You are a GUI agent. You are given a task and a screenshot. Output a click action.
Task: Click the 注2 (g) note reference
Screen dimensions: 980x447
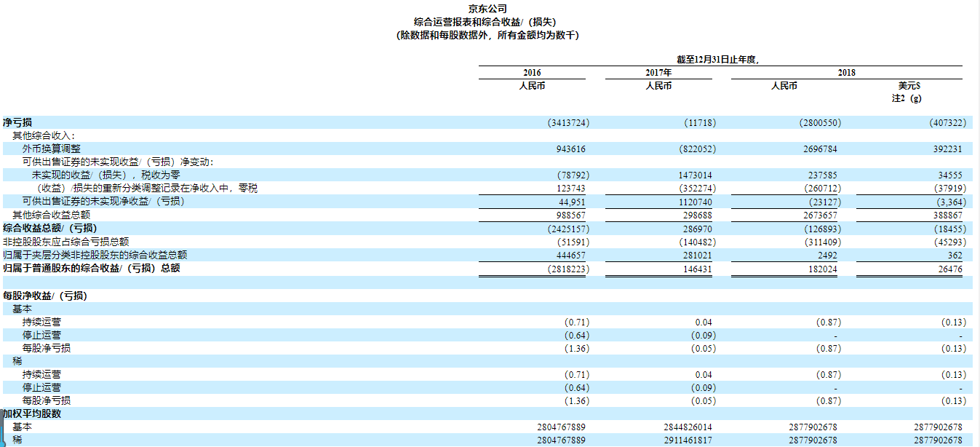coord(907,99)
